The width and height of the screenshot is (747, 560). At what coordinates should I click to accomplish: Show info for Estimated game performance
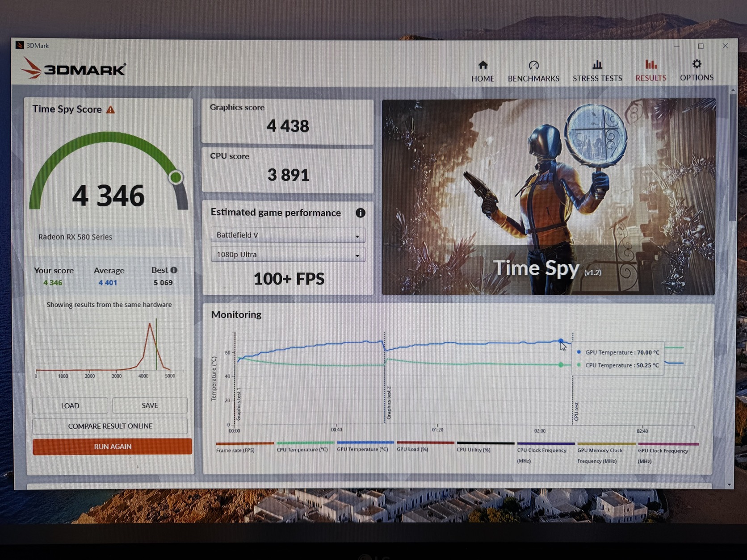point(360,213)
